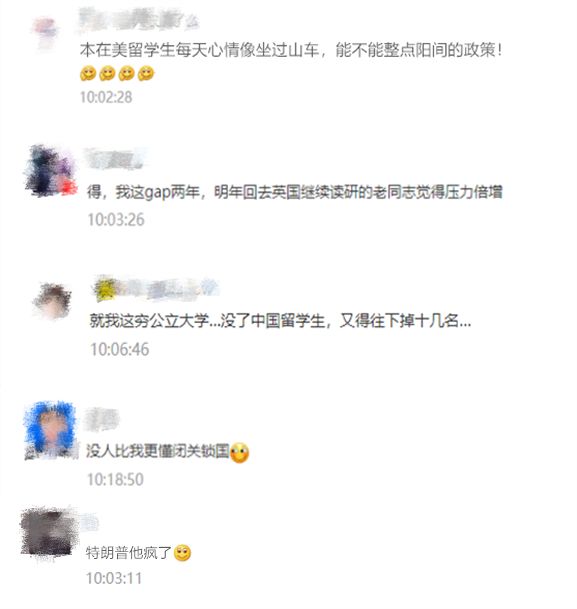Click the comment 就我这穷公立大学
This screenshot has height=609, width=577.
click(280, 321)
